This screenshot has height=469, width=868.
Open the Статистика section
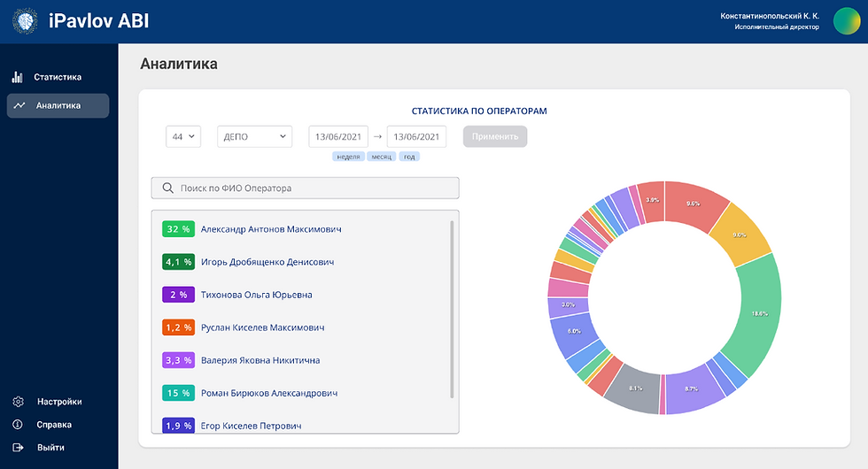[x=58, y=77]
